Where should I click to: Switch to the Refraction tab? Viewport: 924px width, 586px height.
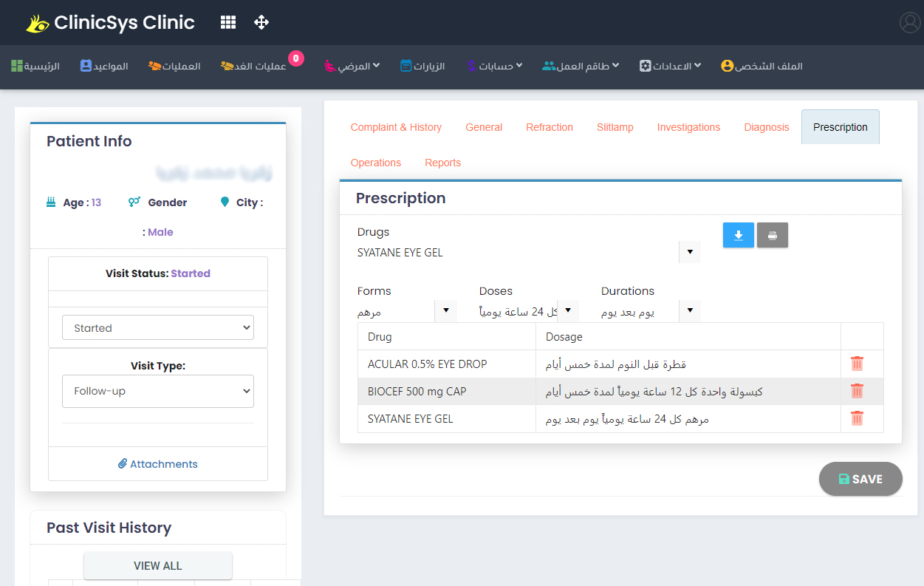point(549,127)
